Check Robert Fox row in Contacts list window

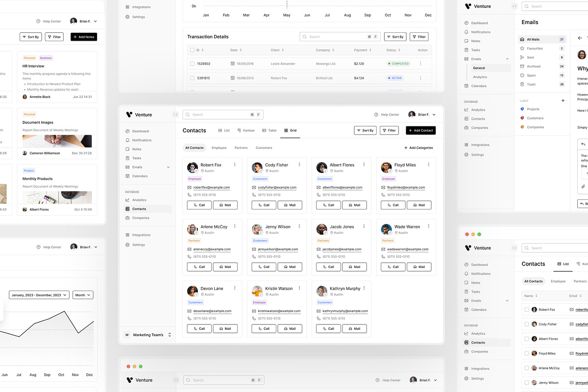pyautogui.click(x=527, y=310)
